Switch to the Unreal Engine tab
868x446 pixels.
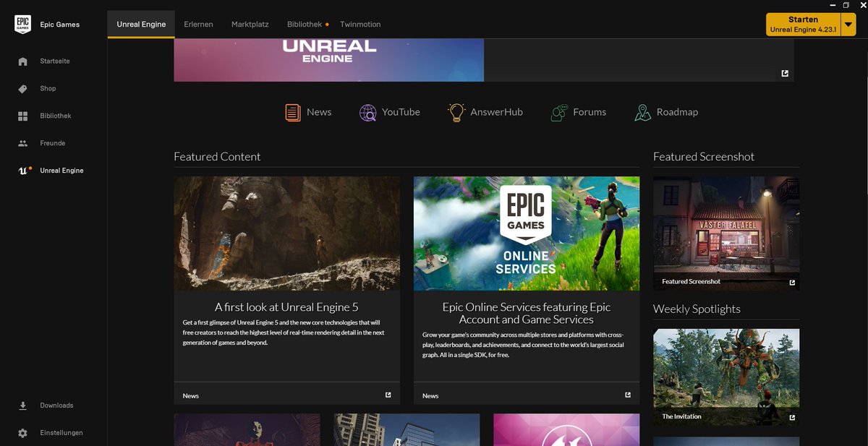click(142, 24)
